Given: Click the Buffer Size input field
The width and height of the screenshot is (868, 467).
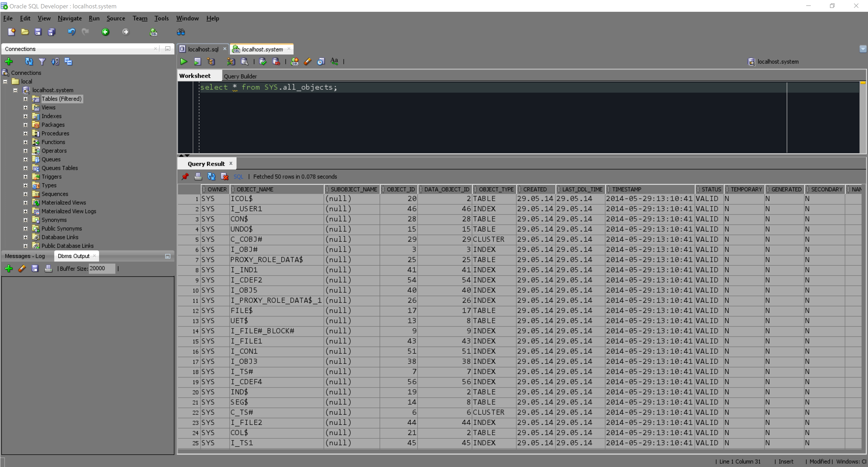Looking at the screenshot, I should tap(101, 268).
